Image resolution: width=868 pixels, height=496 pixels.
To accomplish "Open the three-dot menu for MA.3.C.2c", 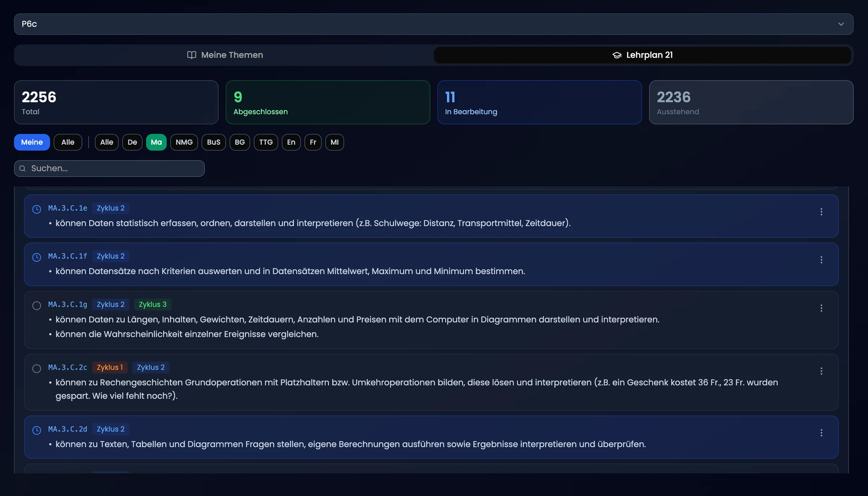I will (821, 371).
